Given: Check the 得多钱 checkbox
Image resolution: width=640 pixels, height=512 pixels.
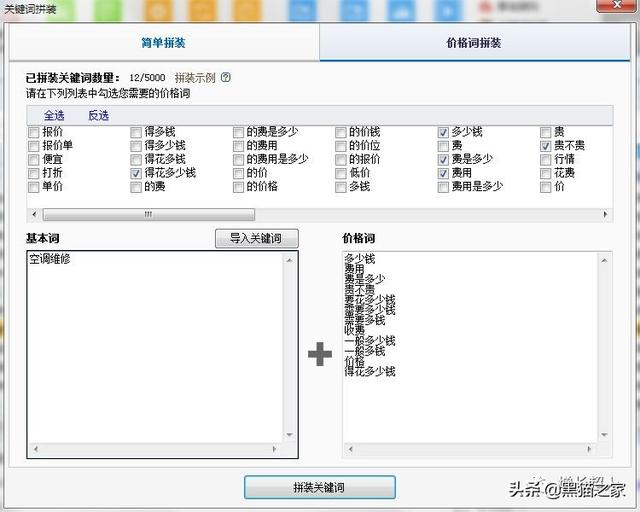Looking at the screenshot, I should click(x=136, y=132).
